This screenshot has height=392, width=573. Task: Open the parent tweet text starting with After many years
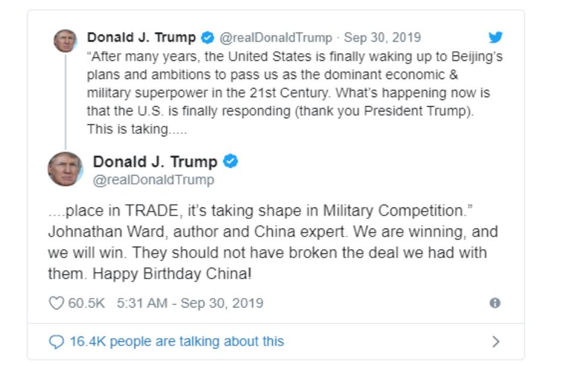290,92
